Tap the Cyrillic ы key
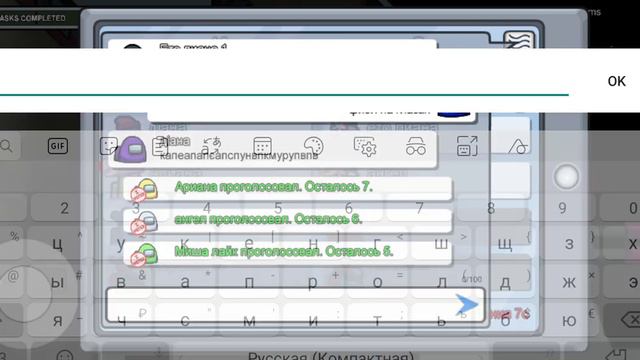This screenshot has height=360, width=640. (57, 282)
